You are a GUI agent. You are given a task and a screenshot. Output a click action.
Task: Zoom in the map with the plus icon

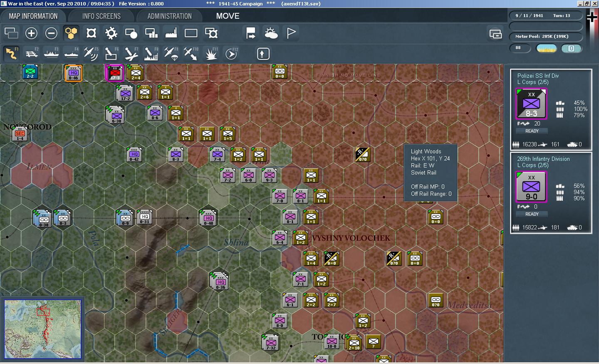31,33
